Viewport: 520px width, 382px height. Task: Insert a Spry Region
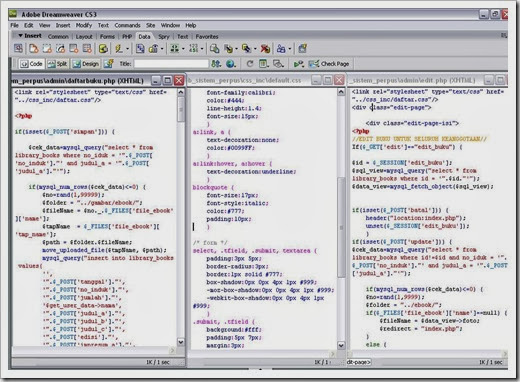click(47, 49)
